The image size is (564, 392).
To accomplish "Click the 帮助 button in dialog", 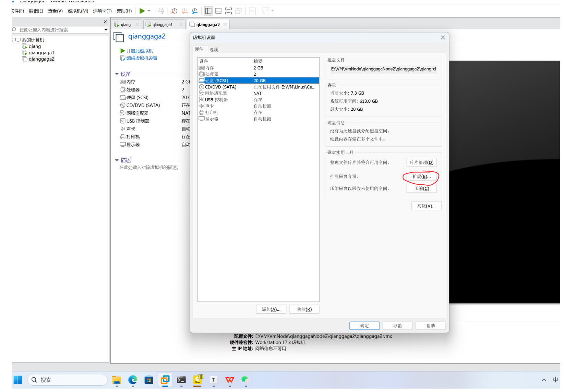I will click(x=431, y=326).
